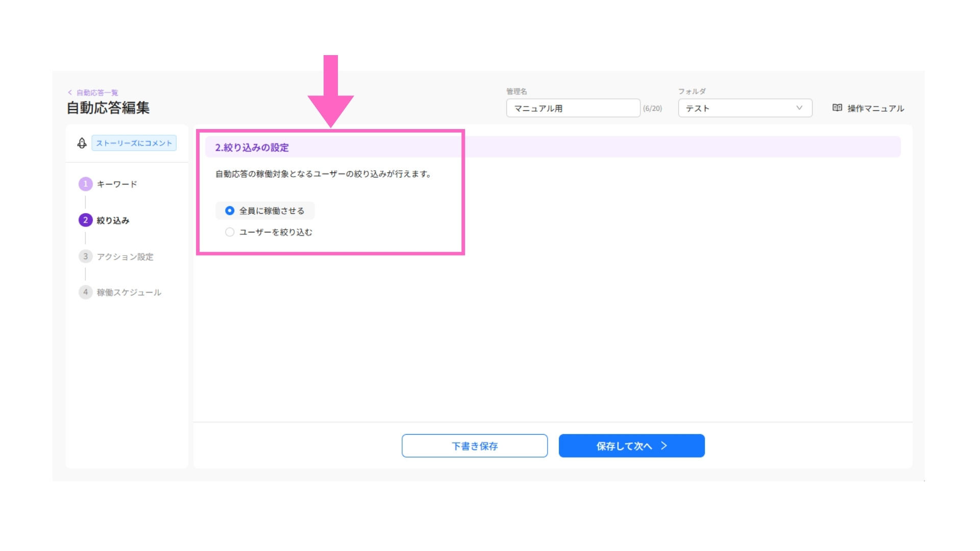The width and height of the screenshot is (980, 551).
Task: Click the step 2 number circle
Action: [x=85, y=220]
